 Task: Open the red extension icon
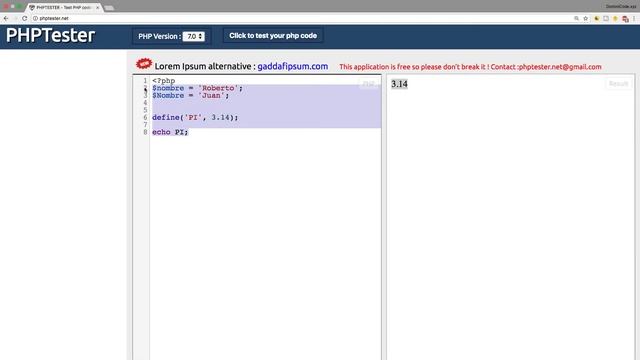[625, 19]
